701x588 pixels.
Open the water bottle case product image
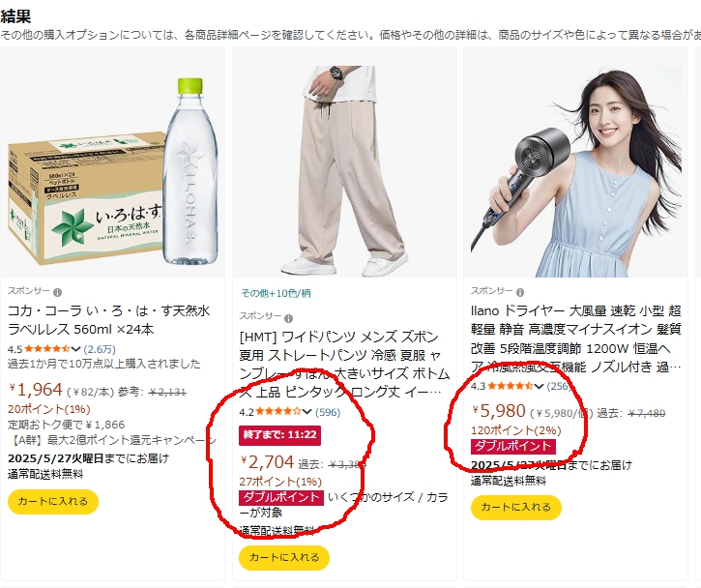pyautogui.click(x=113, y=172)
